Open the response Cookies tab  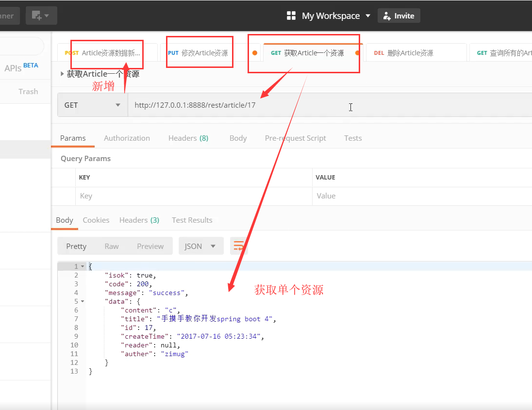pyautogui.click(x=96, y=220)
